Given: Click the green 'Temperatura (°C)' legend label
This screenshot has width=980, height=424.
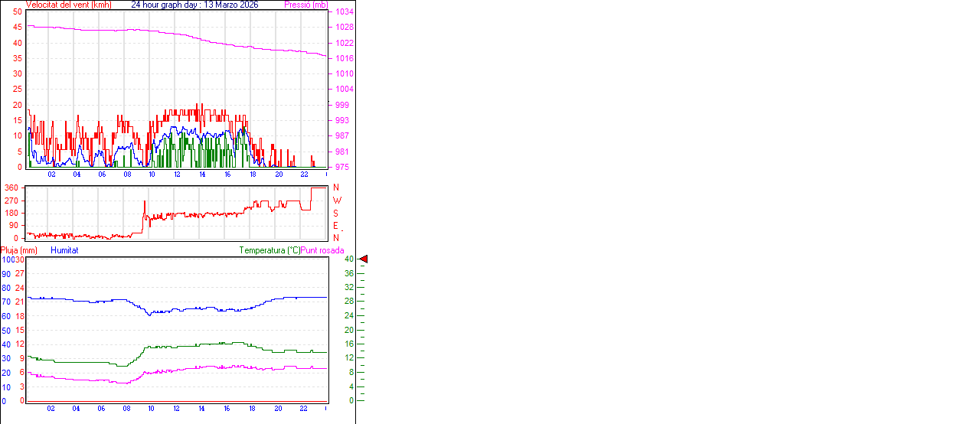Looking at the screenshot, I should click(x=269, y=250).
